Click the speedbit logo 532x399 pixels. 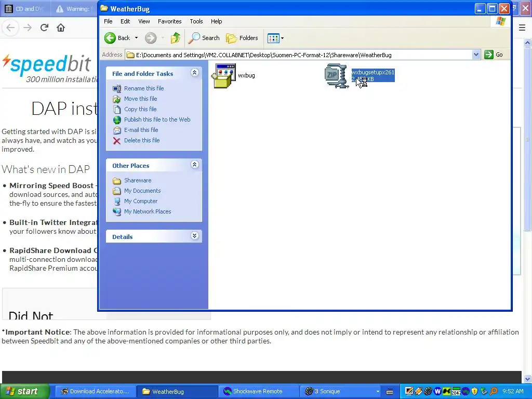[x=47, y=64]
